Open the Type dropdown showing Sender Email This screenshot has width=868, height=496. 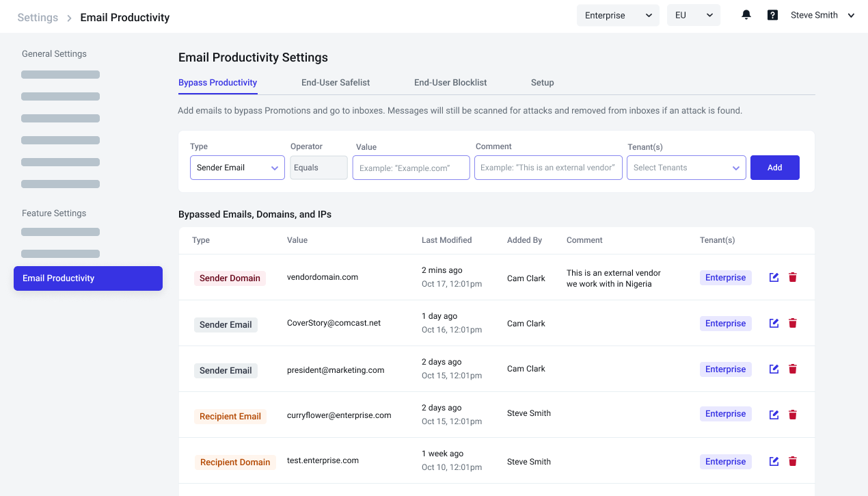(x=237, y=168)
